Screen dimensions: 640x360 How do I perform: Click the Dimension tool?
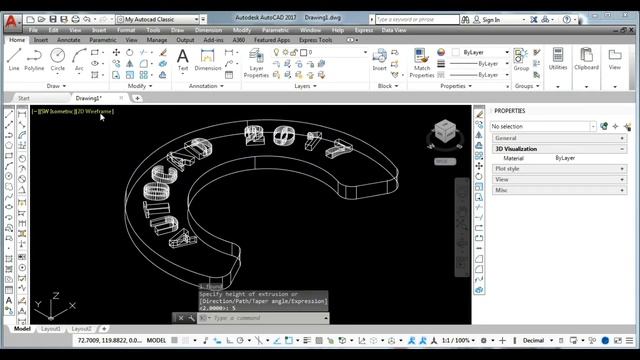tap(207, 59)
